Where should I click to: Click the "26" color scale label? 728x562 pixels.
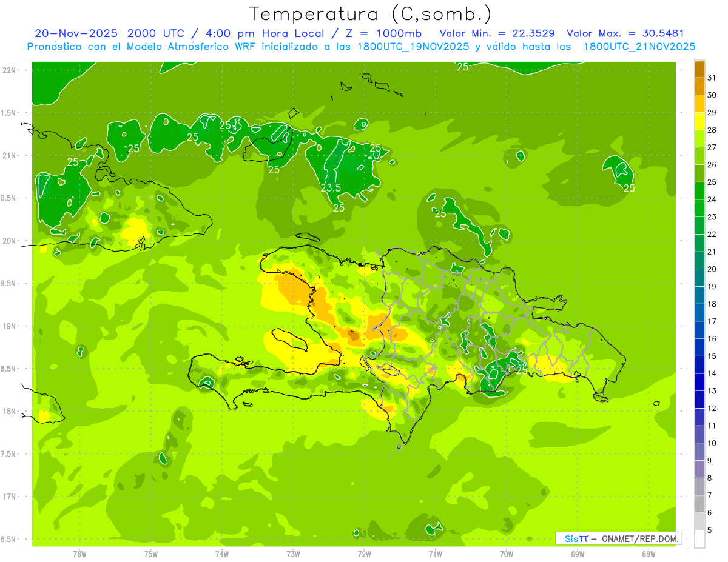coord(712,165)
